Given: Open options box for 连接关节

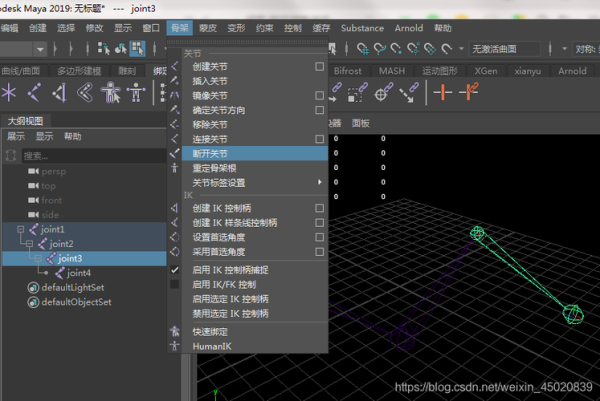Looking at the screenshot, I should pos(320,139).
